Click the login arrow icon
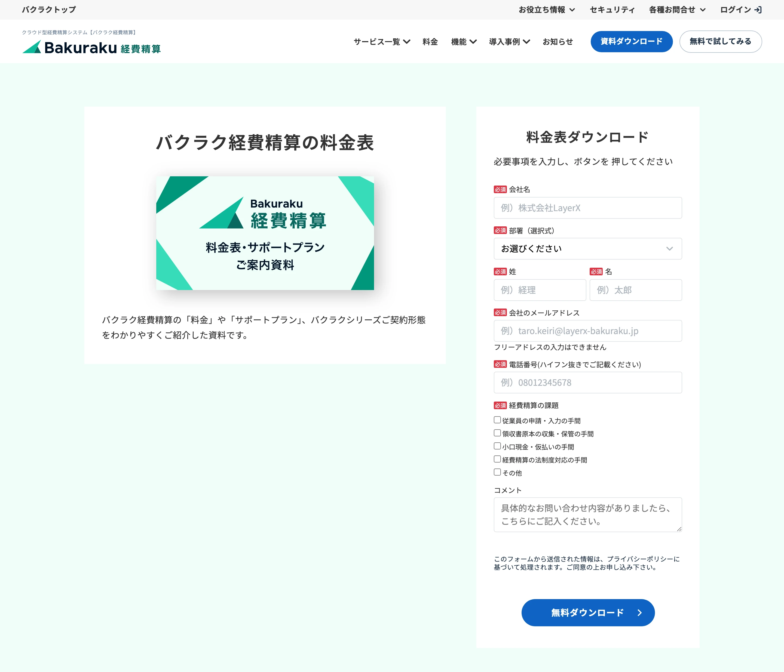784x672 pixels. point(758,10)
